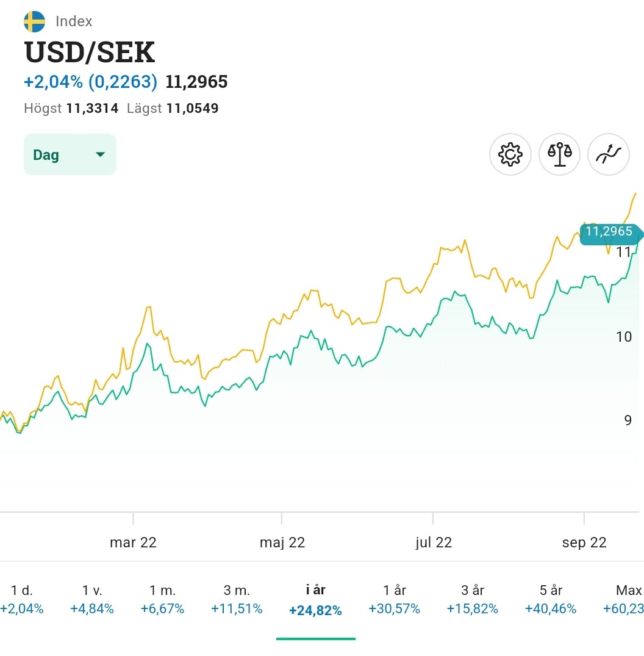644x656 pixels.
Task: Open the technical indicators chart icon
Action: (x=608, y=154)
